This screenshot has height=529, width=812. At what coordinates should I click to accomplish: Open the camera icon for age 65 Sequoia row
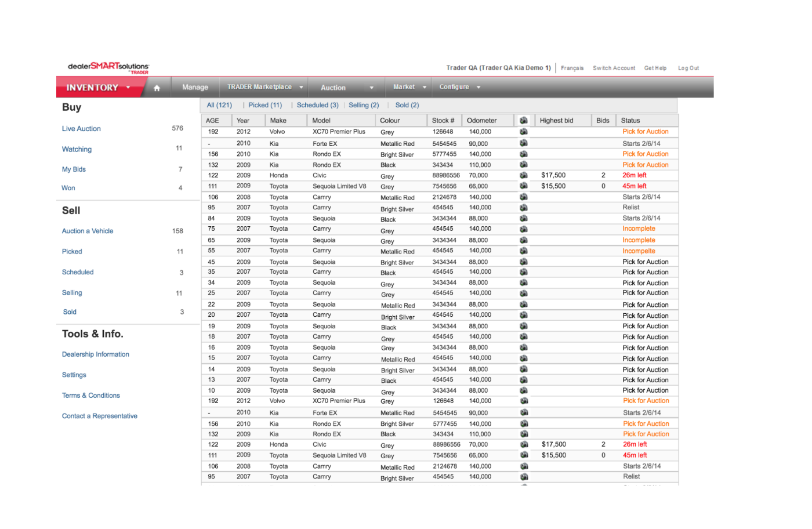click(x=524, y=240)
